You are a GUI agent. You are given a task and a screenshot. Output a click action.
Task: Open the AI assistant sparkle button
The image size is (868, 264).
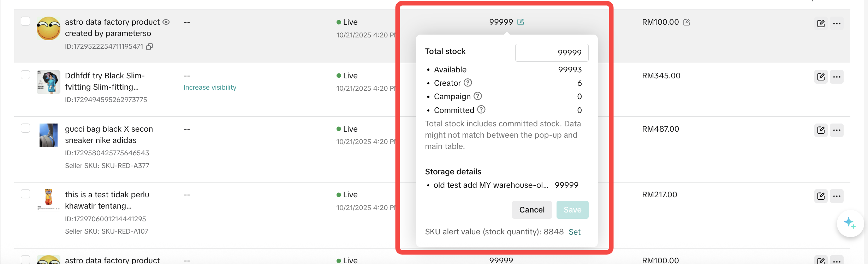point(850,223)
